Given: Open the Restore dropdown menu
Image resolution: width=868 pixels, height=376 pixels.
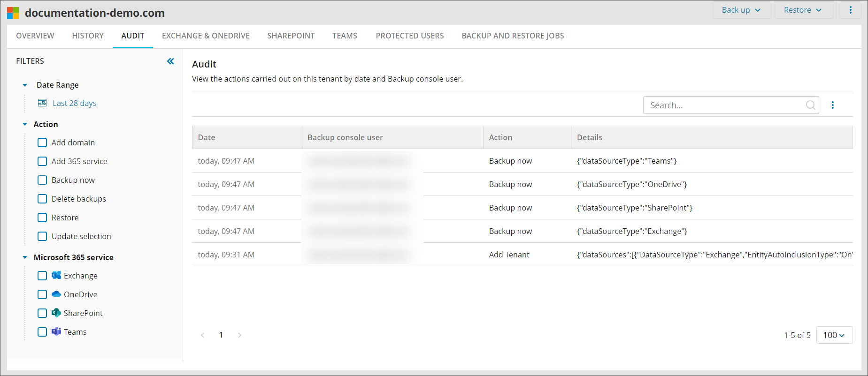Looking at the screenshot, I should (802, 10).
